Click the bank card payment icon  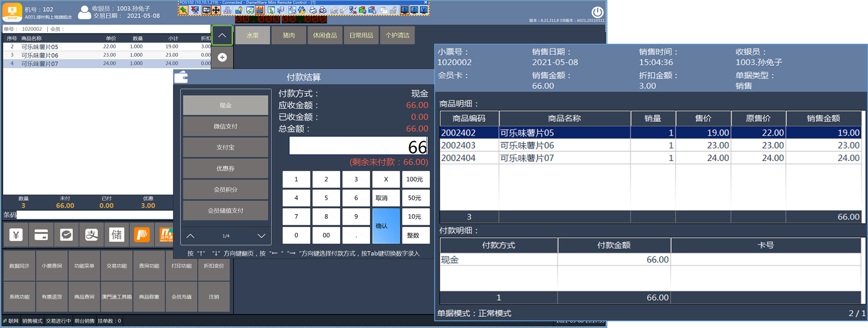pos(41,235)
